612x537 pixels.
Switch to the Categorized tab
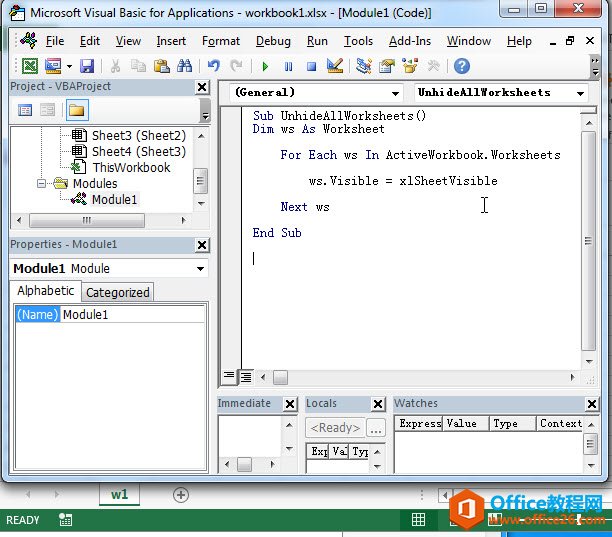click(117, 292)
